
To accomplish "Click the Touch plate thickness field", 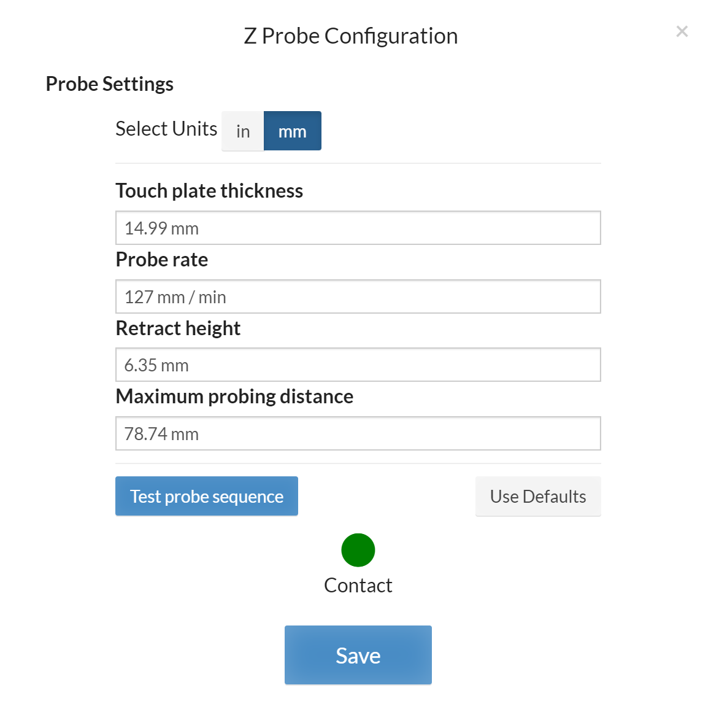I will [358, 228].
